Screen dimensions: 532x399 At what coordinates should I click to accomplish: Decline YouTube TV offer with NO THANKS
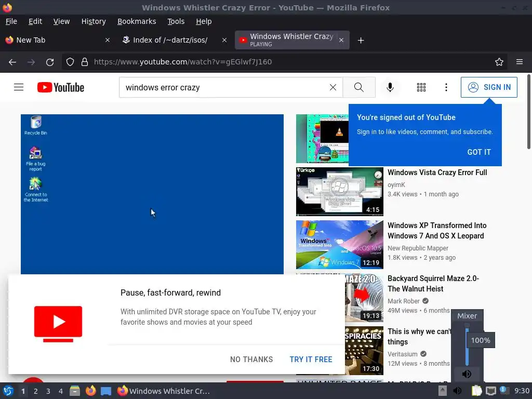[x=251, y=360]
